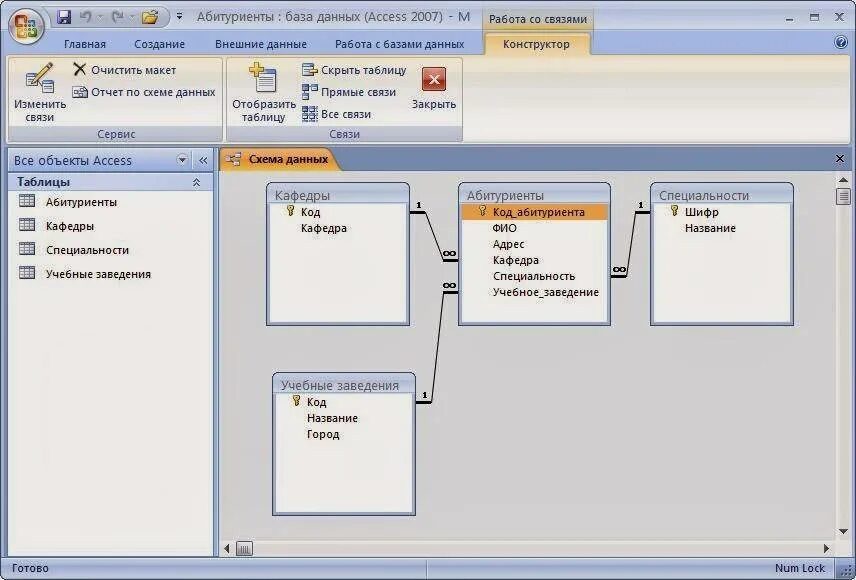Select the Специальность field in Абитуриенты

pyautogui.click(x=534, y=276)
